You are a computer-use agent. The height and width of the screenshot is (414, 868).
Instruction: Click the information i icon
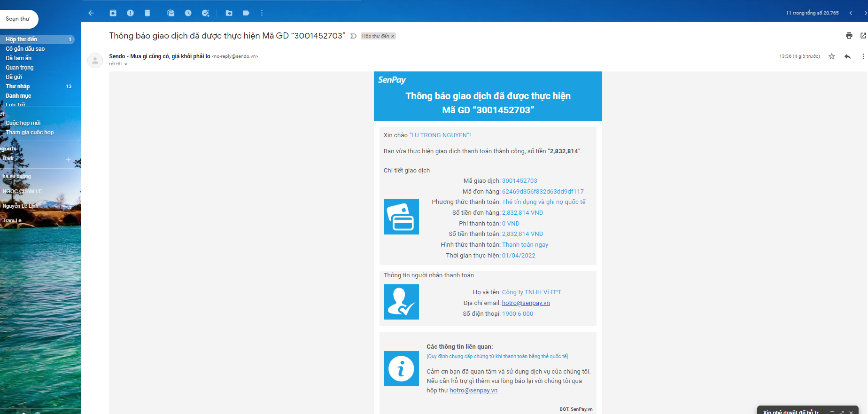point(401,368)
